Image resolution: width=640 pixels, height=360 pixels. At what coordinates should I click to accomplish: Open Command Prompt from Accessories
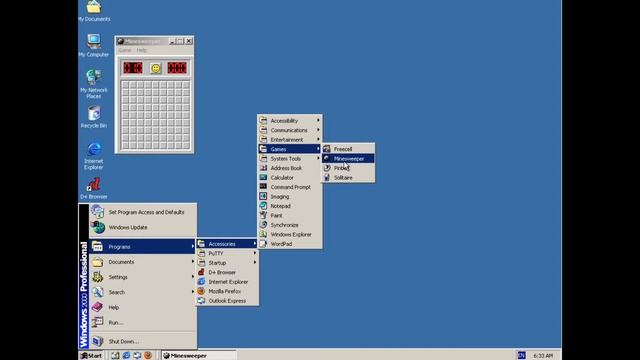coord(290,187)
